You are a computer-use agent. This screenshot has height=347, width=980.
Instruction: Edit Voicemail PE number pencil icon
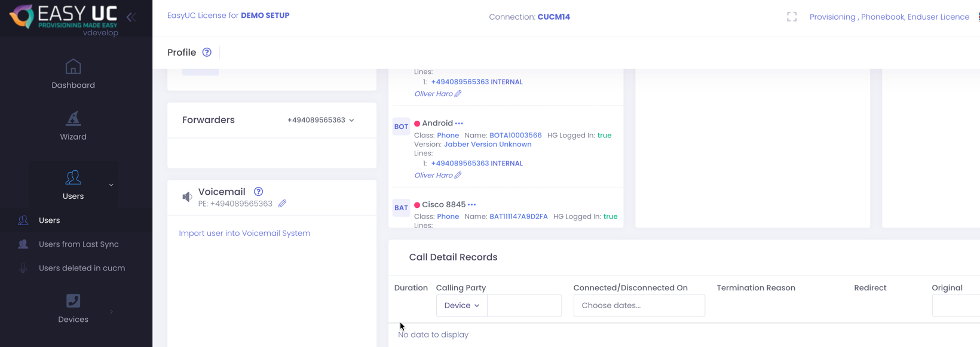(x=283, y=204)
